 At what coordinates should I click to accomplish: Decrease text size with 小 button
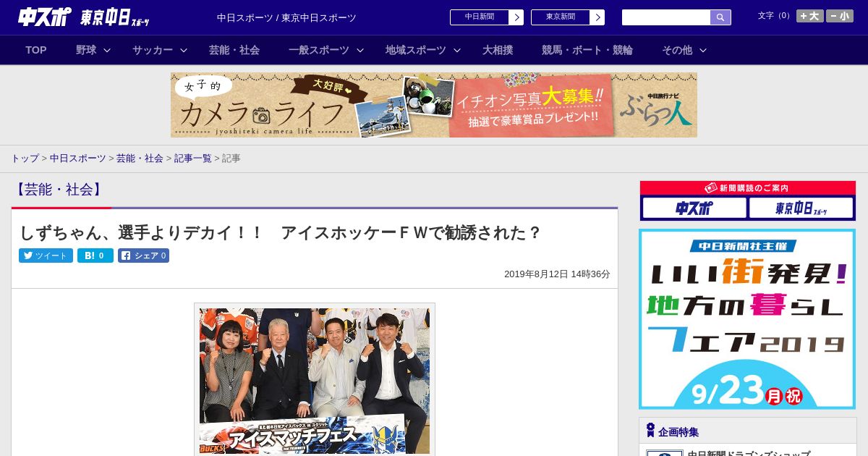[840, 16]
